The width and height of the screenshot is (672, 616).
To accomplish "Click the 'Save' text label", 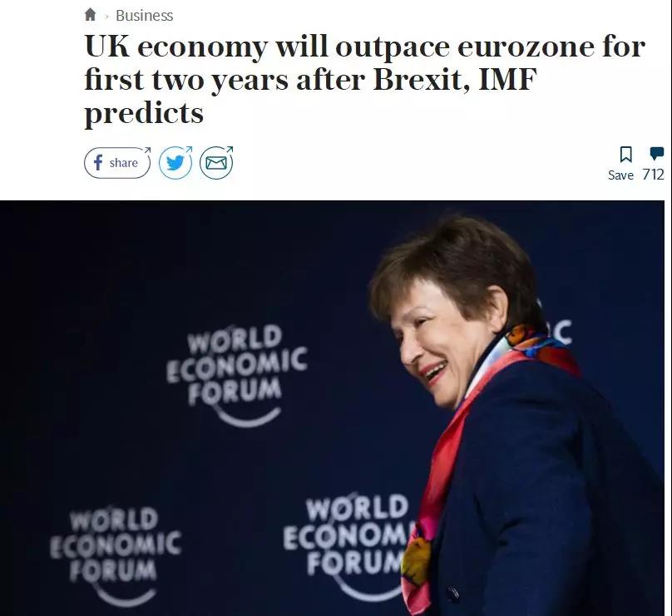I will click(620, 175).
